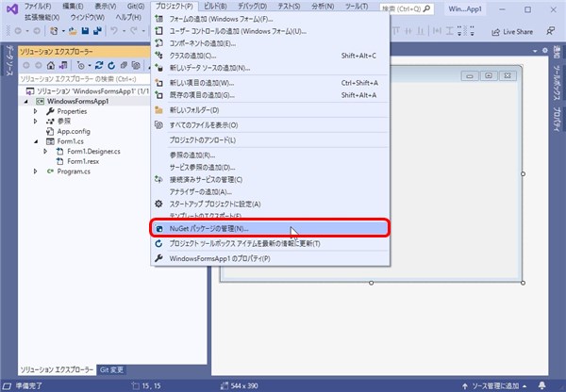Image resolution: width=566 pixels, height=392 pixels.
Task: Click Show All Files icon in Solution Explorer
Action: tap(136, 65)
